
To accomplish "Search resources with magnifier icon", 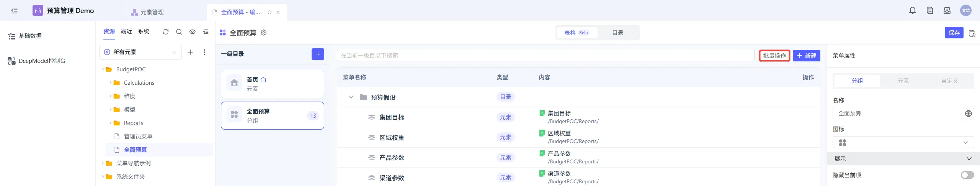I will pyautogui.click(x=179, y=32).
